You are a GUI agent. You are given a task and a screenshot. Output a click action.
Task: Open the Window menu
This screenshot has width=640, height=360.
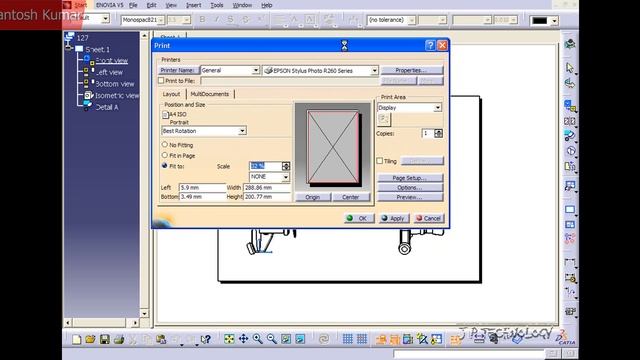click(x=242, y=5)
